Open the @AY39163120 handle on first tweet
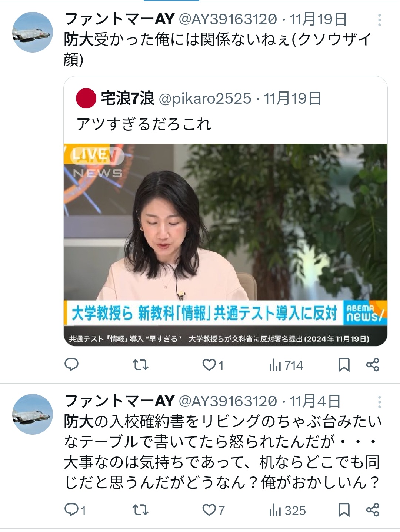 click(x=228, y=19)
